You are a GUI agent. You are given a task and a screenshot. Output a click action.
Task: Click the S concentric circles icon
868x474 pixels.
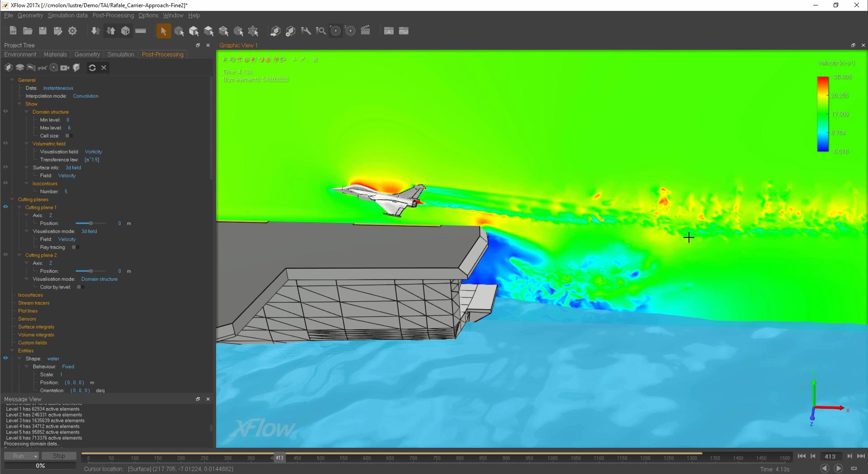[x=350, y=31]
